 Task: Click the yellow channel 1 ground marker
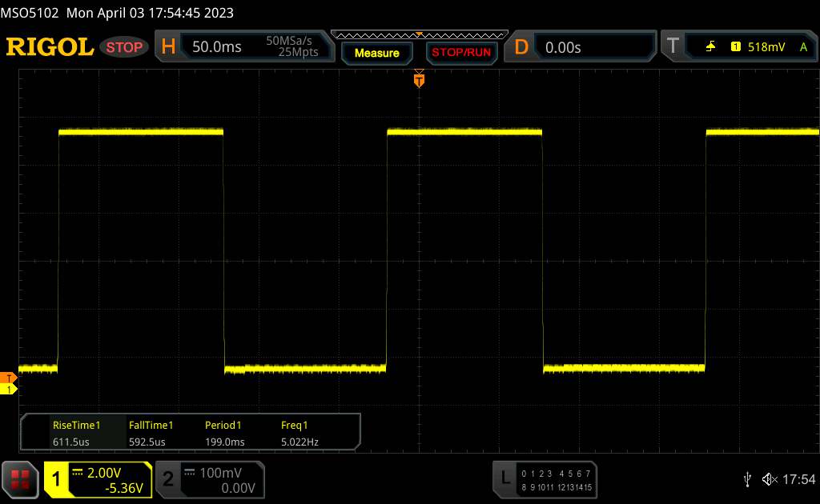tap(9, 389)
